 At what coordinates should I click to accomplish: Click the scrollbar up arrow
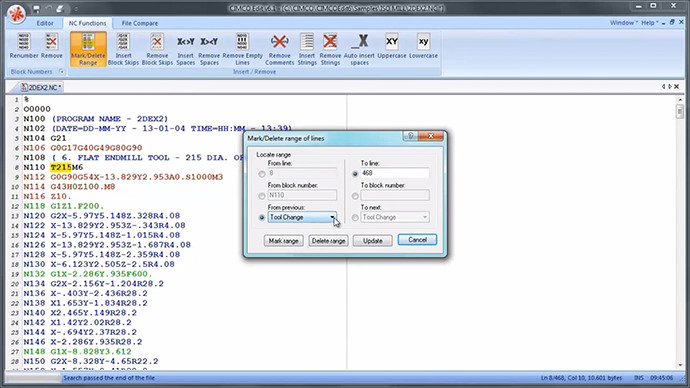click(x=680, y=100)
